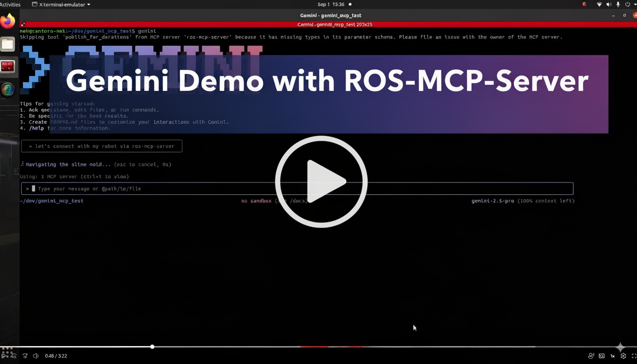Change playback speed using the 1x control
Screen dimensions: 637x364
point(612,356)
